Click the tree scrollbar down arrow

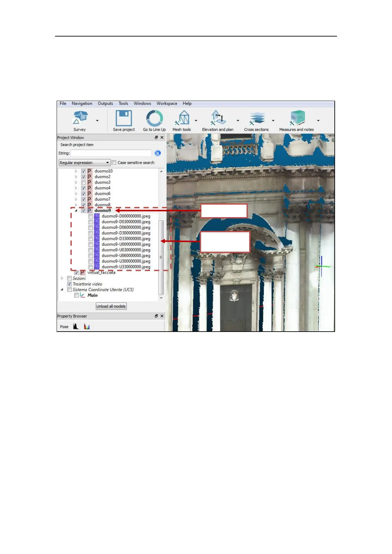pos(161,298)
